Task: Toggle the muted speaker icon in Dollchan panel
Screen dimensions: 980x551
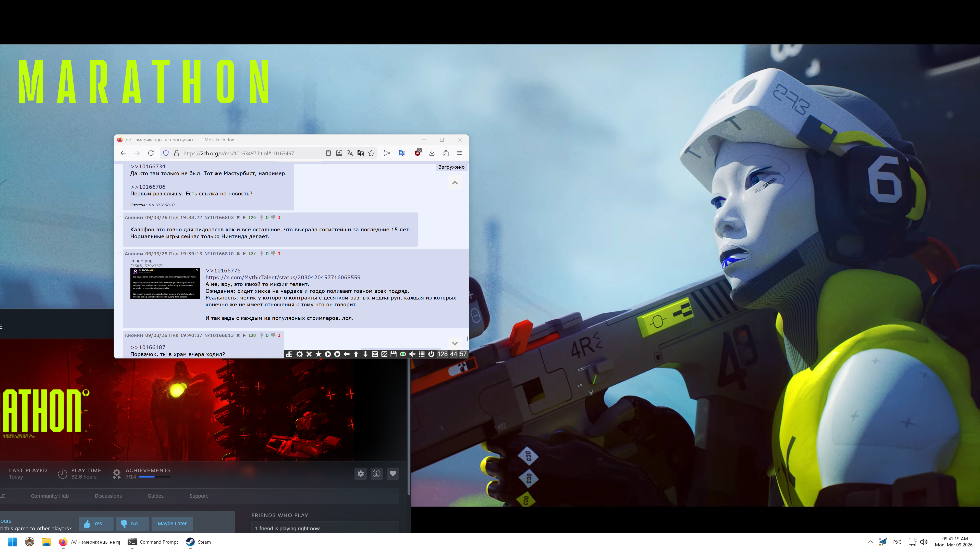Action: pos(412,354)
